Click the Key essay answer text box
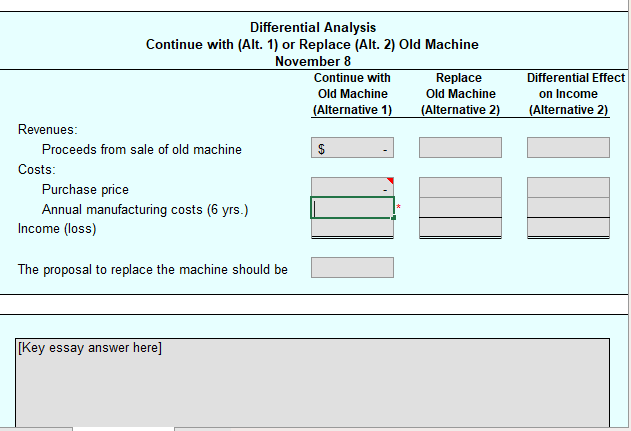Viewport: 631px width, 431px height. tap(312, 383)
